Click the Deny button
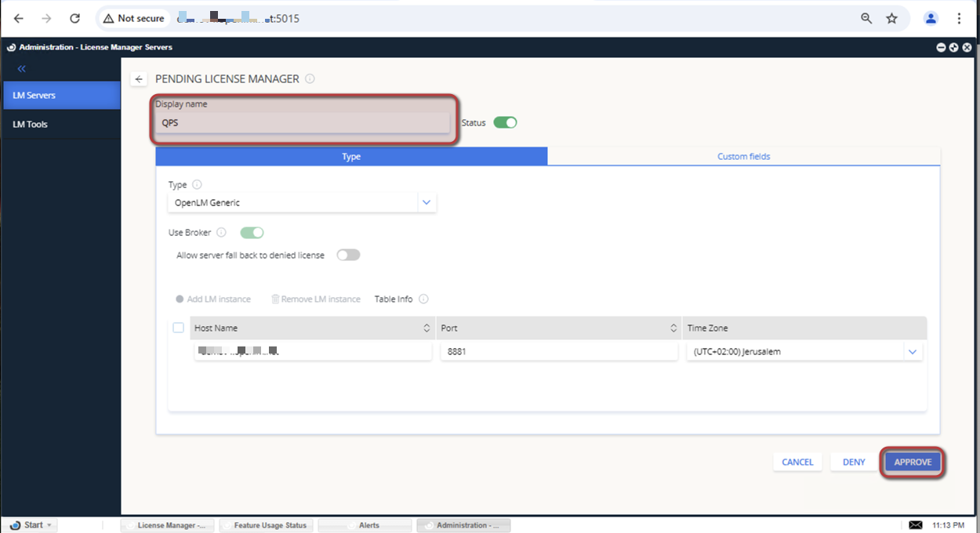The image size is (980, 533). coord(854,462)
